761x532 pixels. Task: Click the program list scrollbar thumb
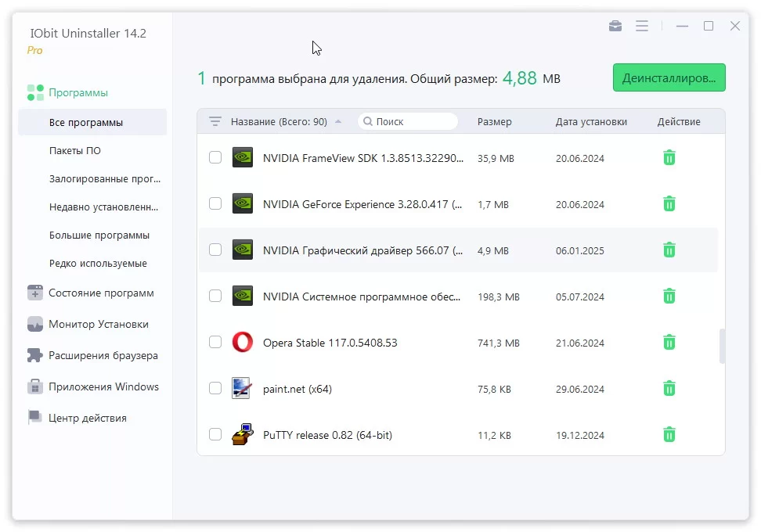pos(722,346)
